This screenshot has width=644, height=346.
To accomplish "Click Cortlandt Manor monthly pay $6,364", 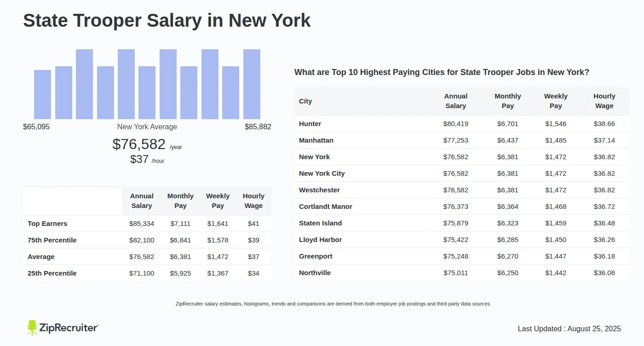I will point(508,207).
